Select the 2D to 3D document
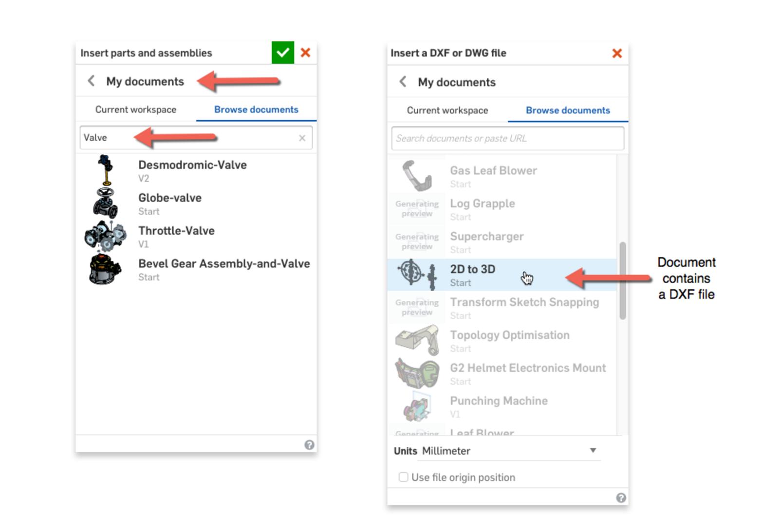This screenshot has width=779, height=532. (472, 270)
